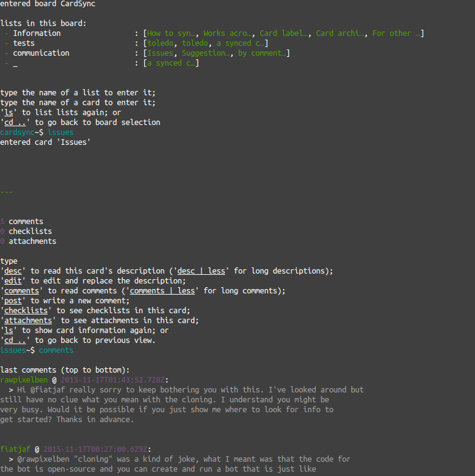Click the 'last comments (top to bottom):' heading
Screen dimensions: 475x476
[x=65, y=370]
